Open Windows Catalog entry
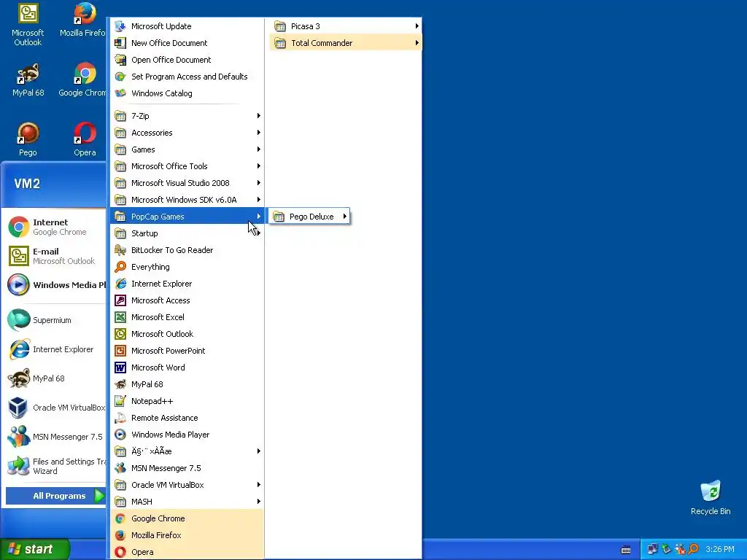 pos(187,93)
